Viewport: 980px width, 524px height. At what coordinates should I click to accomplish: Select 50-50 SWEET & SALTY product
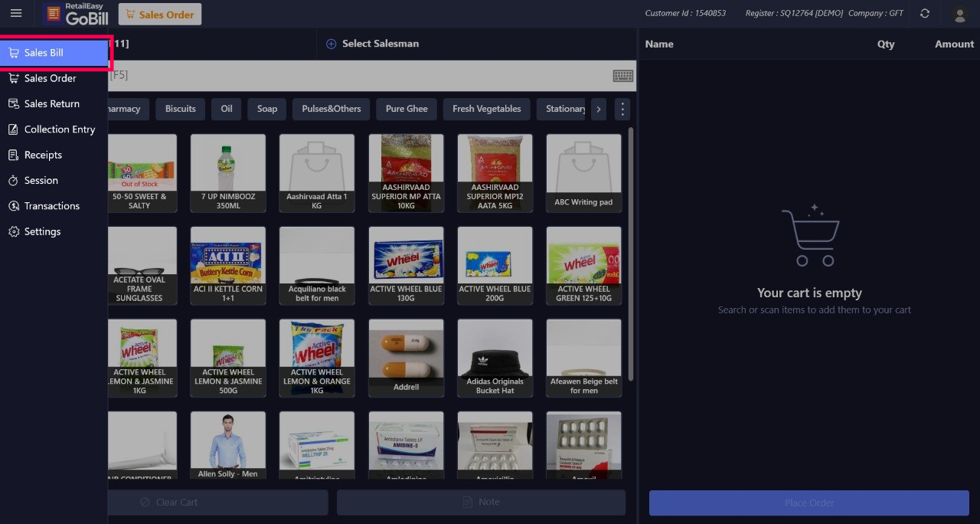coord(142,173)
